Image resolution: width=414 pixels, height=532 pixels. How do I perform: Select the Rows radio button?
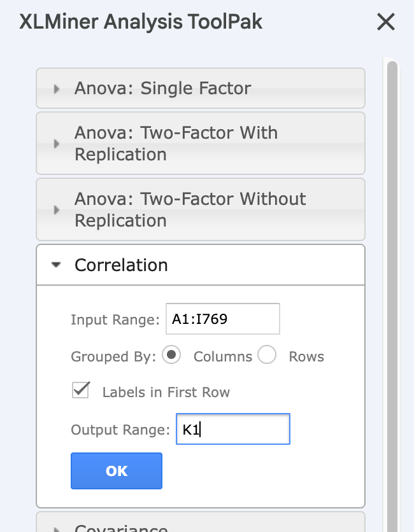267,355
